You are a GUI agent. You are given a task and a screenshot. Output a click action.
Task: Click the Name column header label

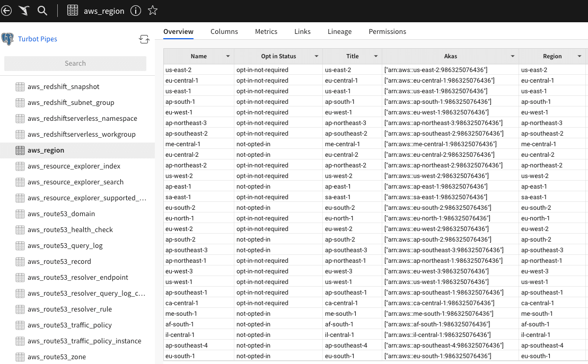(199, 56)
